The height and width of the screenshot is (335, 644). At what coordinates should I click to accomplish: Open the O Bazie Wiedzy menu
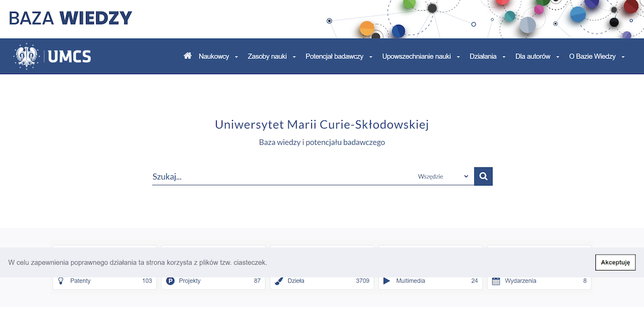tap(593, 56)
